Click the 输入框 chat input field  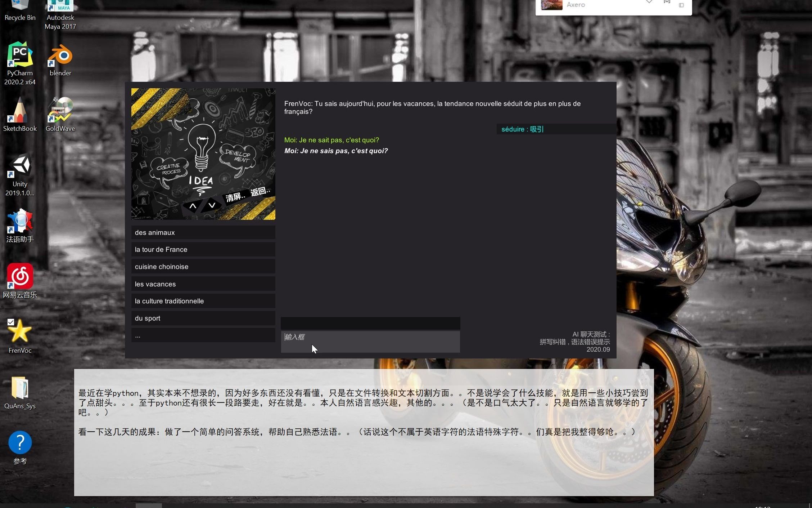[370, 341]
